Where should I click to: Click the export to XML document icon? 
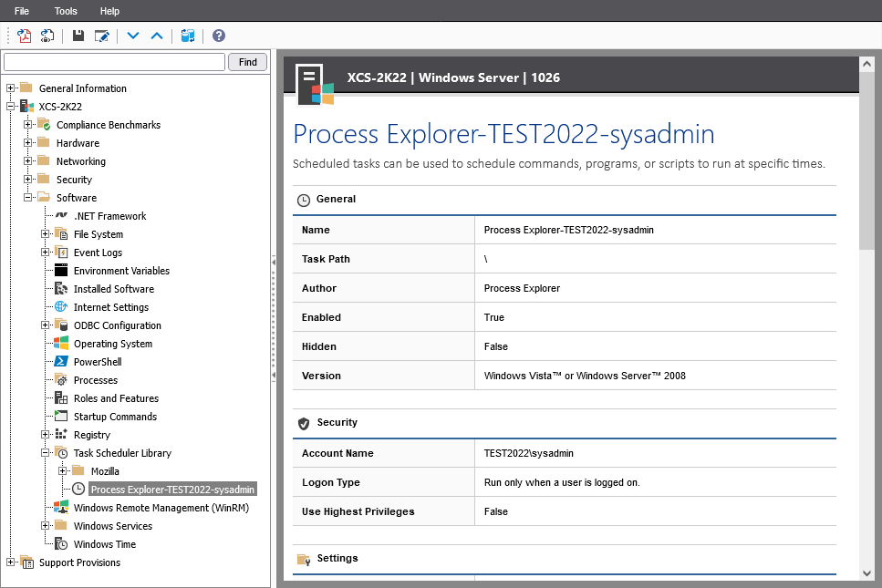[47, 36]
